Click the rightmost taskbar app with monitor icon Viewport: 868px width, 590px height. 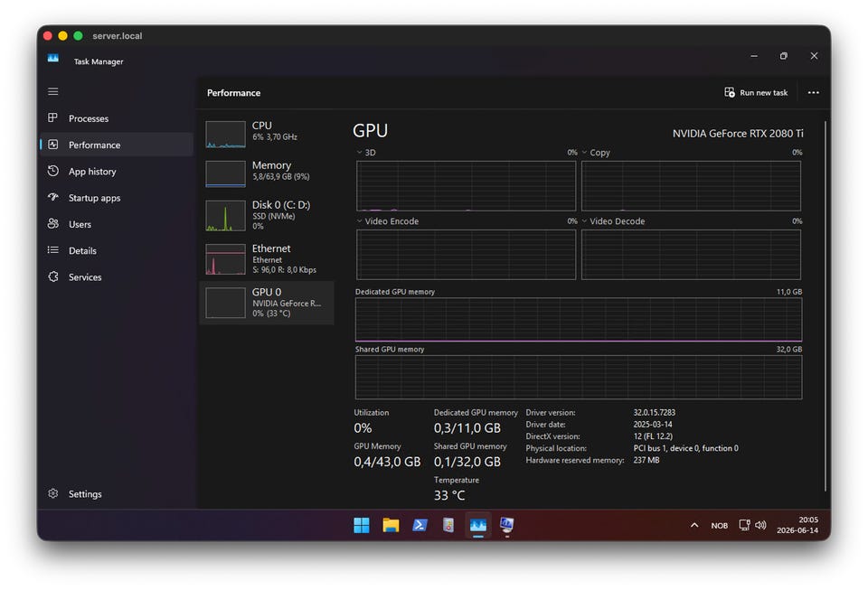506,525
